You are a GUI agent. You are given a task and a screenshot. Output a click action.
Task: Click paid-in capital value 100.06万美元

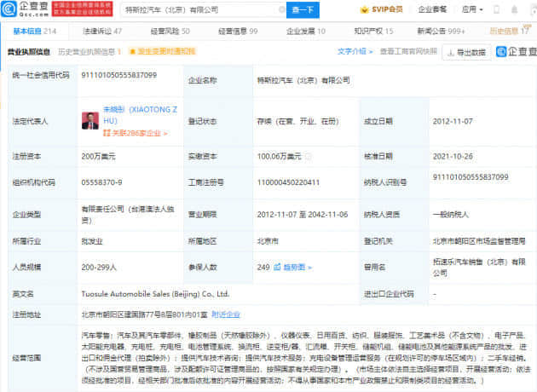[x=279, y=157]
